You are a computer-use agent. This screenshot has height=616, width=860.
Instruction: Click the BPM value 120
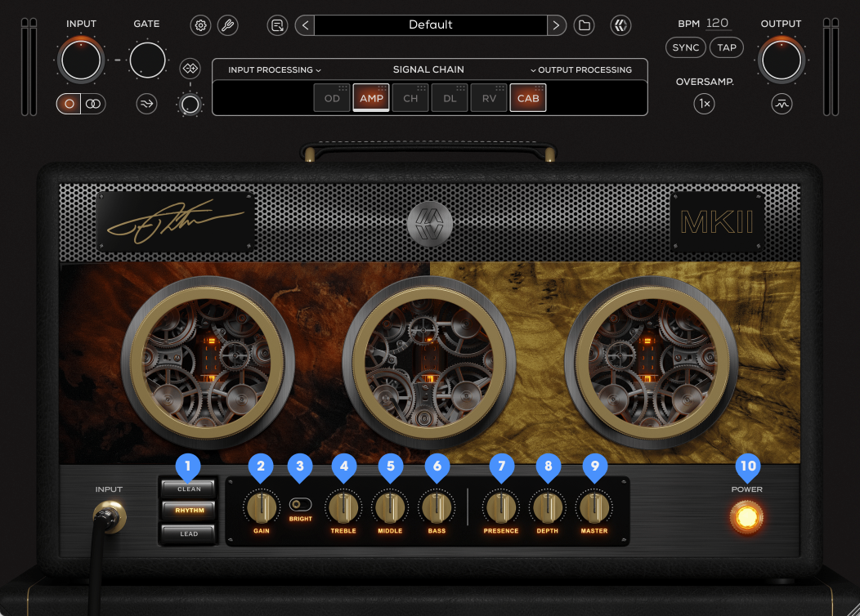[x=718, y=24]
